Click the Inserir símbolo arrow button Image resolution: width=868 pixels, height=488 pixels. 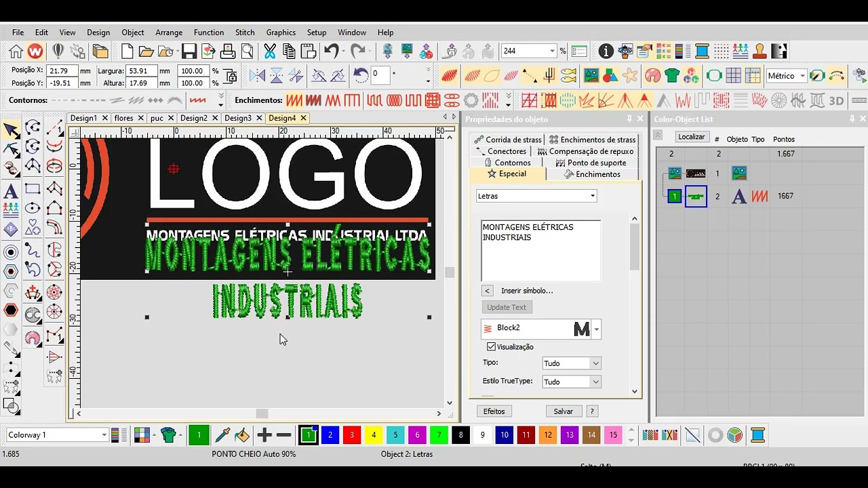tap(487, 291)
